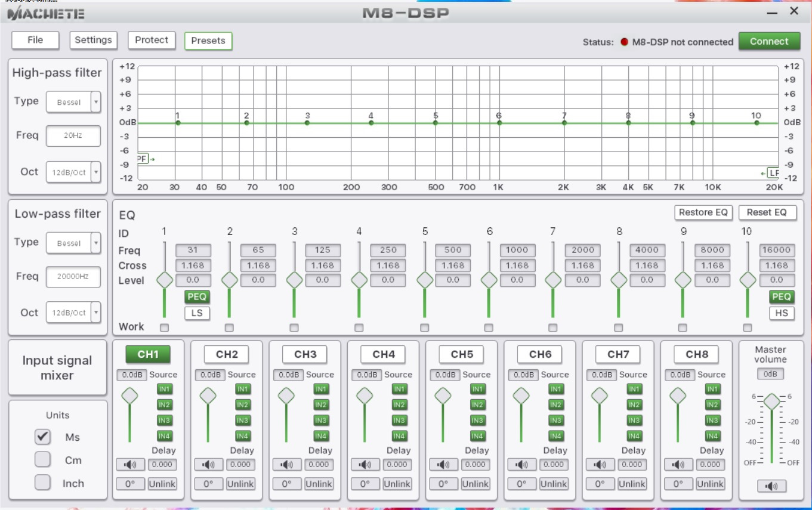
Task: Toggle IN4 source for CH6
Action: click(x=555, y=436)
